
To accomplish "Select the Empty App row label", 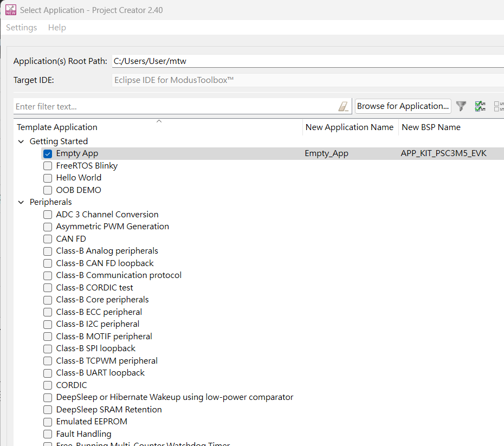I will 77,153.
